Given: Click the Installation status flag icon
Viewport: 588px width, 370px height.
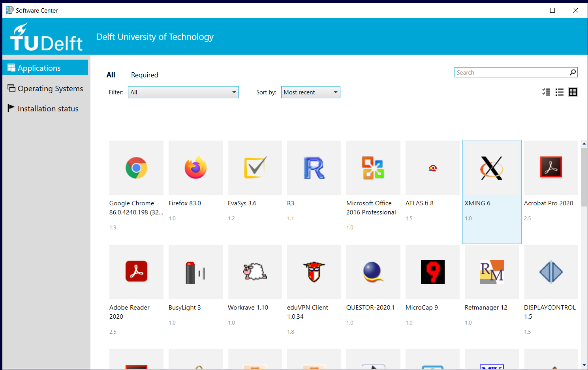Looking at the screenshot, I should tap(11, 108).
